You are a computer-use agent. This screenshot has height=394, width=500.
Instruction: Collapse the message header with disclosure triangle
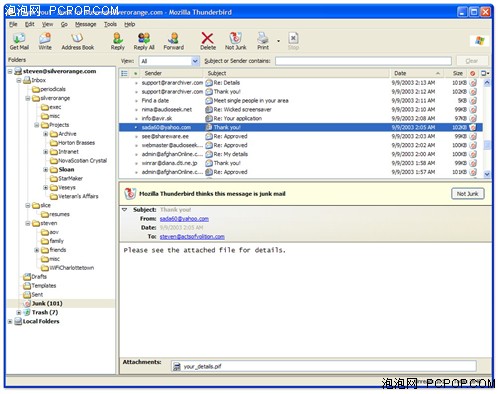pyautogui.click(x=125, y=210)
